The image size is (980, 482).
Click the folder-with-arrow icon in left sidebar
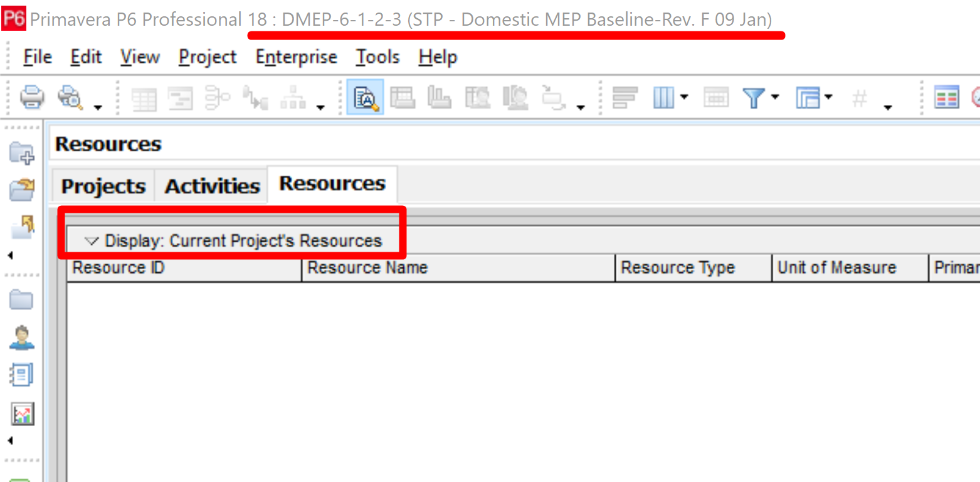23,227
